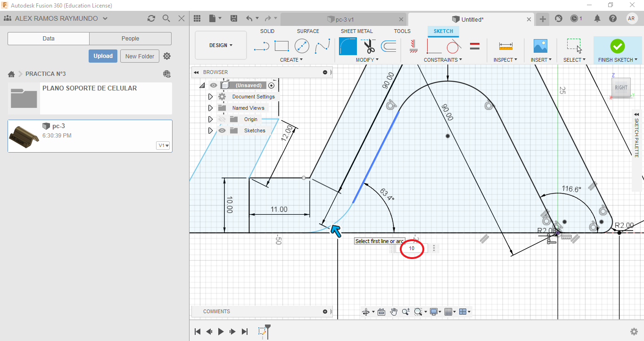Screen dimensions: 644x341
Task: Select the Fit Point Spline tool
Action: click(322, 46)
